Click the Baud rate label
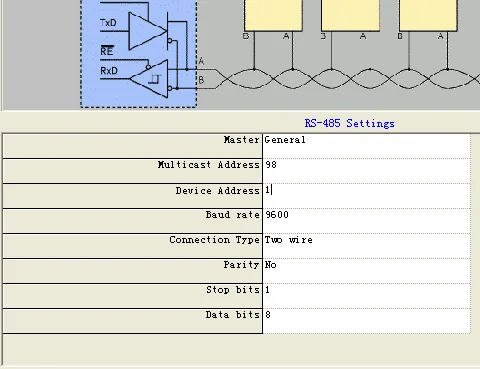Image resolution: width=480 pixels, height=369 pixels. (x=232, y=215)
